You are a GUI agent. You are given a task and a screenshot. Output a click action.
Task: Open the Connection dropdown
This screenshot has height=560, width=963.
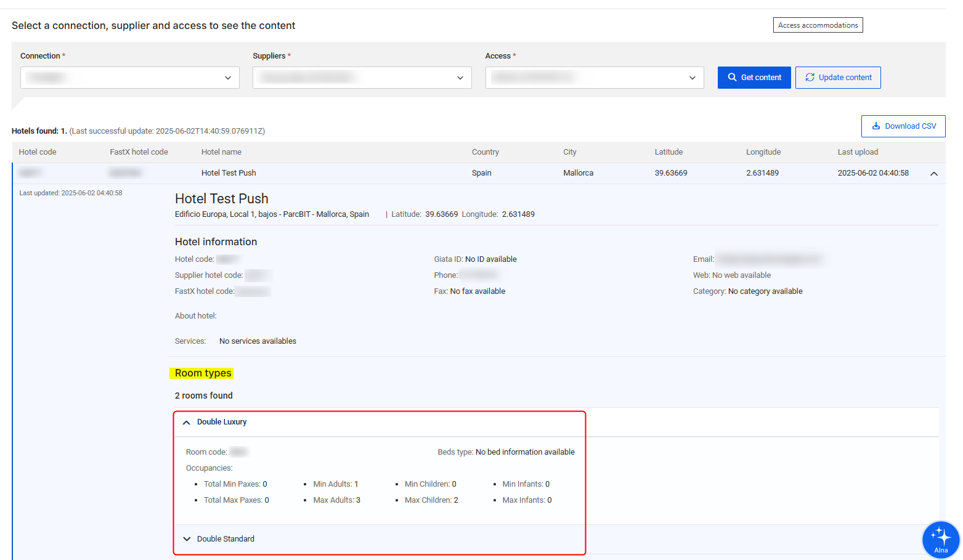coord(130,78)
